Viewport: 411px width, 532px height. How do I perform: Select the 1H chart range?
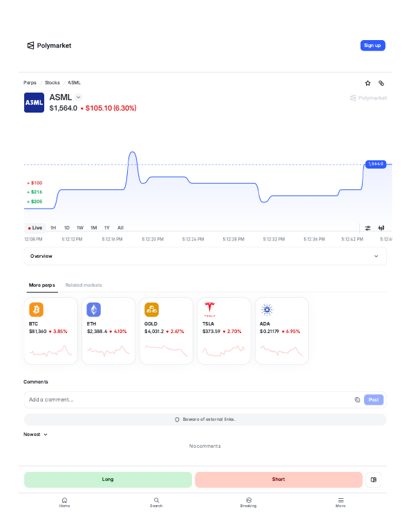click(x=53, y=228)
